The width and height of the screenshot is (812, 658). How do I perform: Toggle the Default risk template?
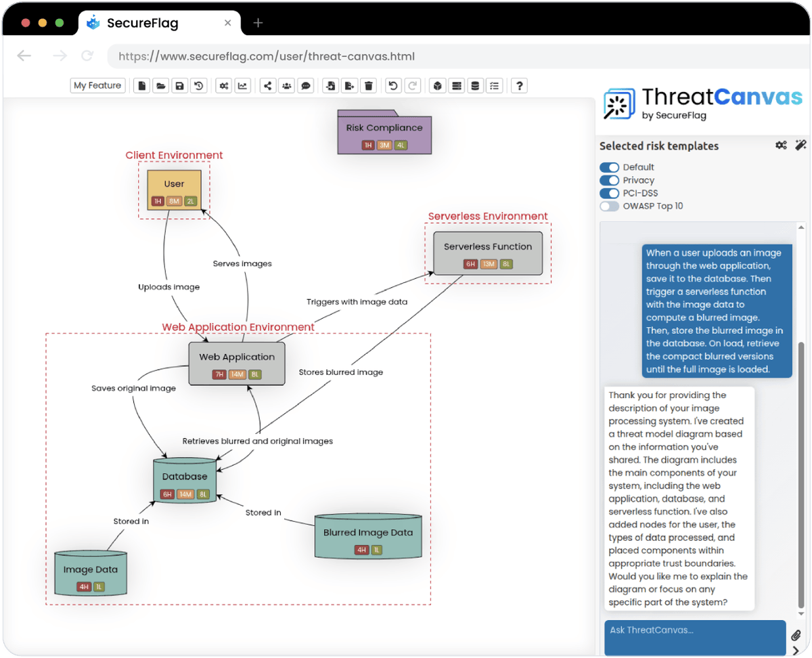pos(610,167)
